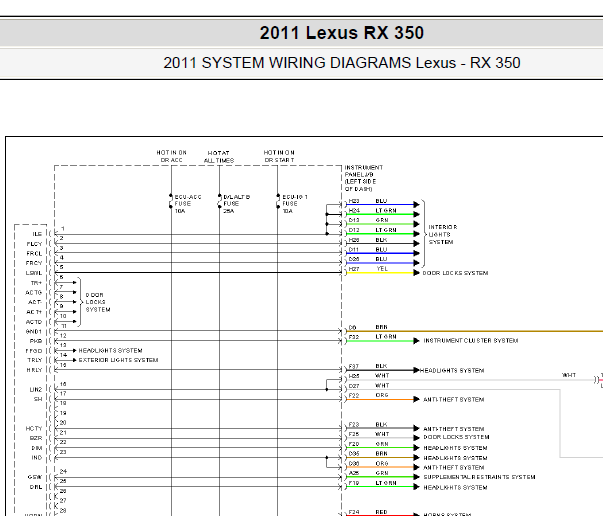Click the "INSTRUMENT CLUSTER SYSTEM" label

tap(471, 341)
